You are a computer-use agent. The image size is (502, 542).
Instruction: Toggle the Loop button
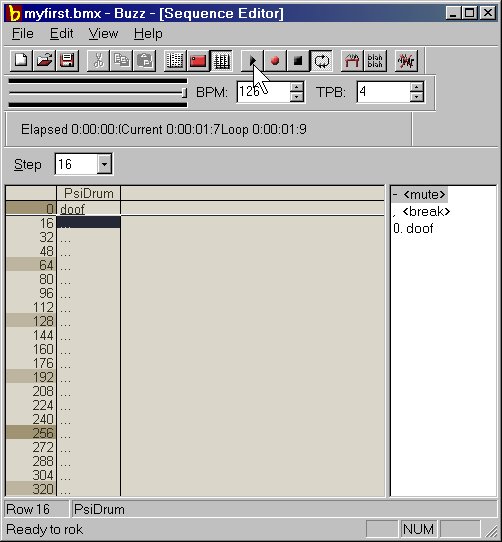(x=321, y=61)
